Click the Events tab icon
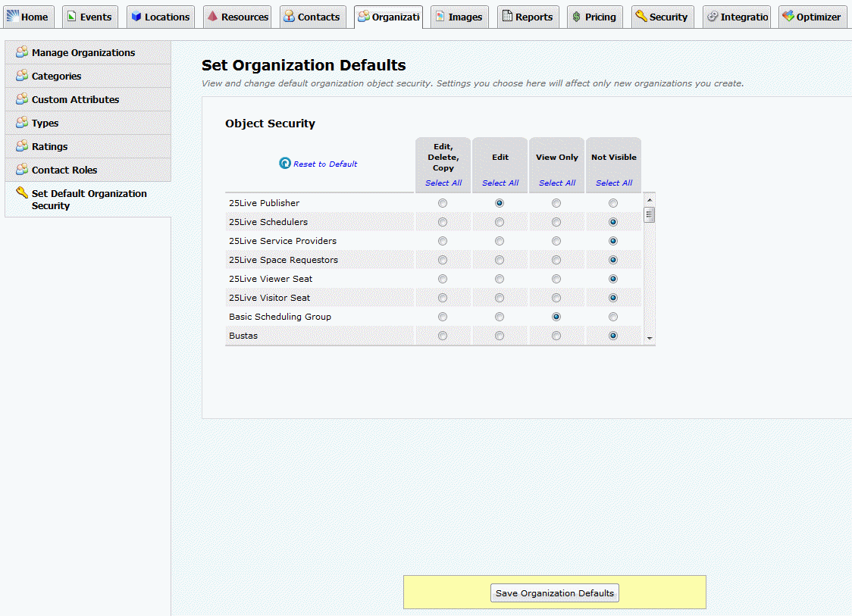852x616 pixels. 71,17
